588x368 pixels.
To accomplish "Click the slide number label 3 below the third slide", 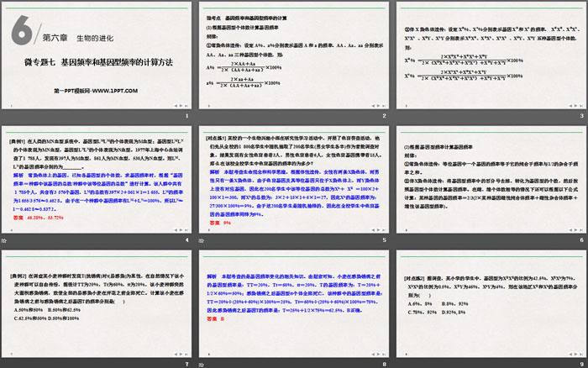I will pyautogui.click(x=581, y=116).
